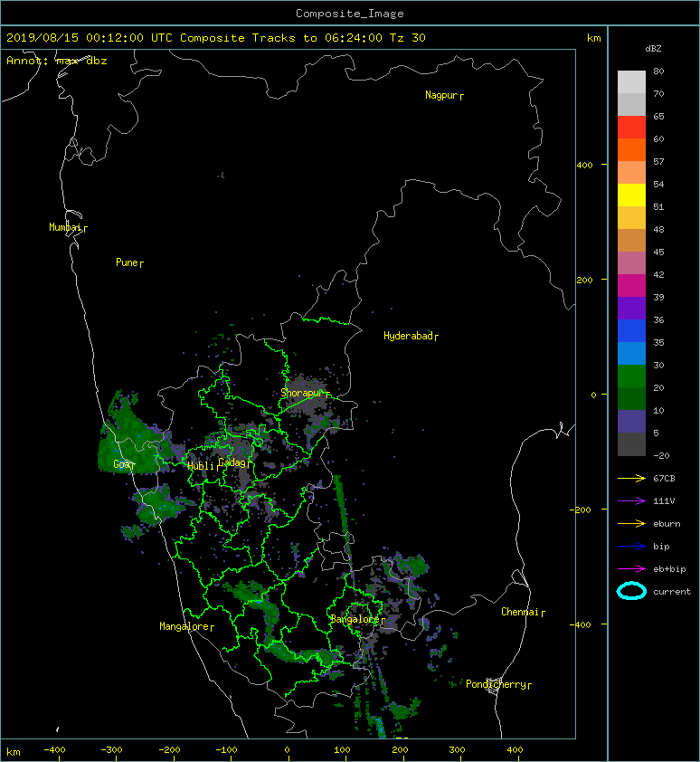
Task: Select the 42 dBZ magenta swatch
Action: (x=631, y=285)
